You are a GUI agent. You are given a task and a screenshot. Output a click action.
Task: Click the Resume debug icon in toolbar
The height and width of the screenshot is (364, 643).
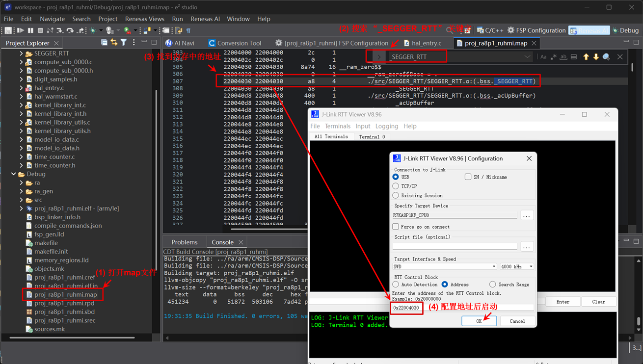[x=21, y=30]
